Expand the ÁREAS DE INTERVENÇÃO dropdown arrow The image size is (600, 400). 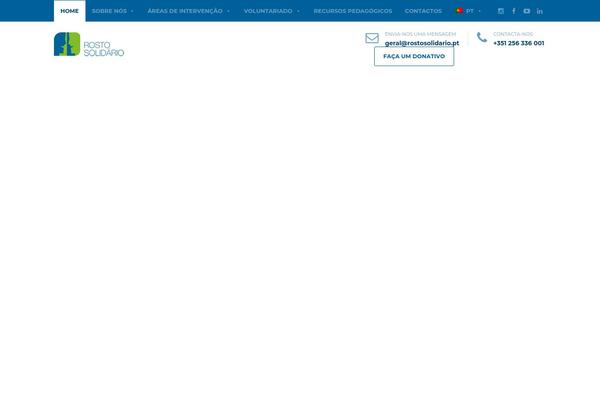click(x=228, y=11)
